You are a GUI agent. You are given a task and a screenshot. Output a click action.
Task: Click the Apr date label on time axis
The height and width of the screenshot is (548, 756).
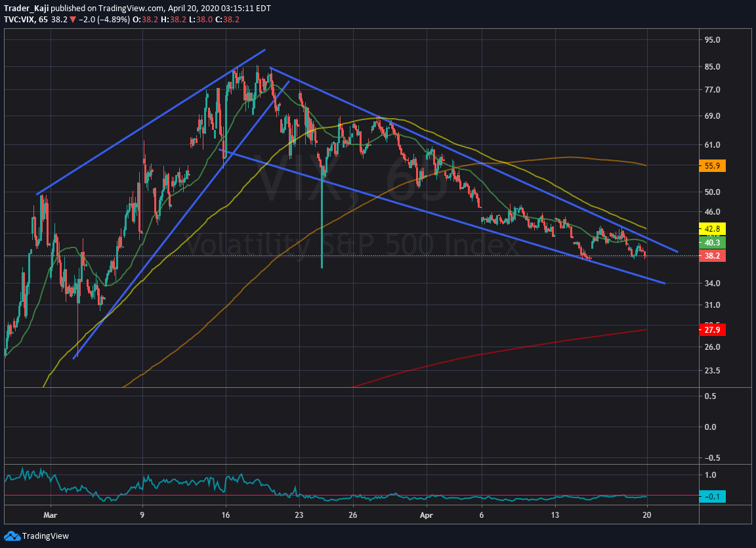(427, 515)
